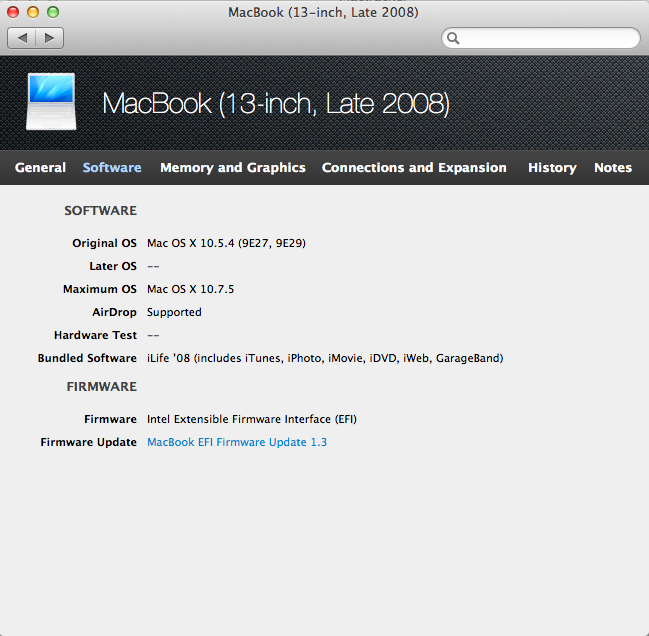View the History tab
This screenshot has width=649, height=636.
(552, 168)
